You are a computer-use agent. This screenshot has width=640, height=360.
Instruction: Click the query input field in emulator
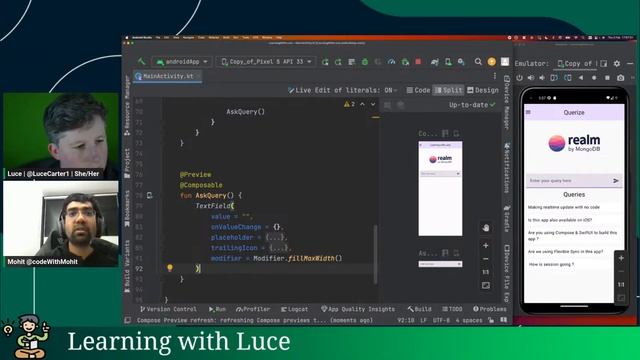coord(574,180)
